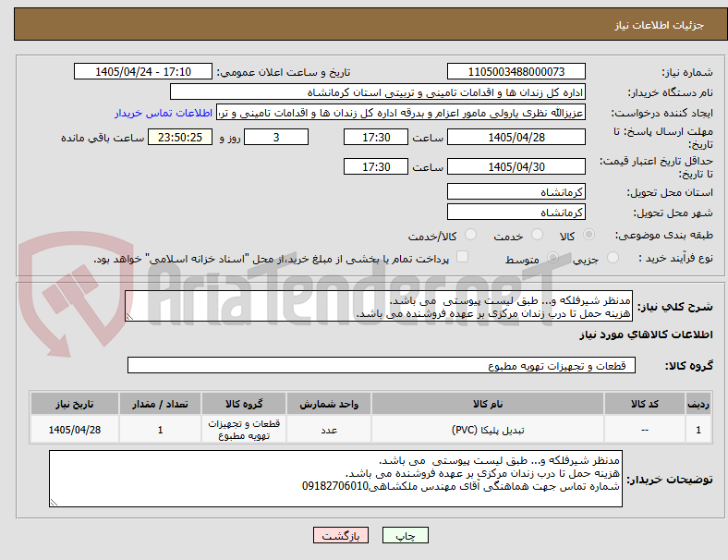
Task: Click the جزئیات اطلاعات نیاز page title
Action: coord(660,25)
